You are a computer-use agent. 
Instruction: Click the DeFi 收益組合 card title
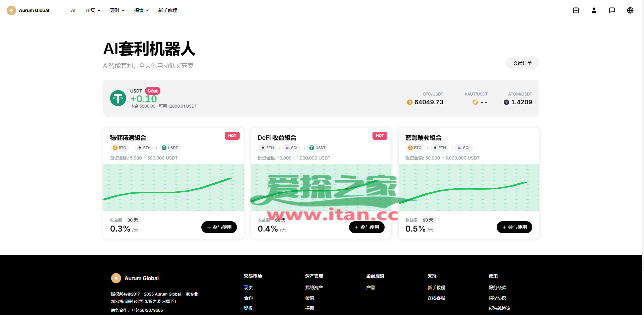click(x=277, y=138)
